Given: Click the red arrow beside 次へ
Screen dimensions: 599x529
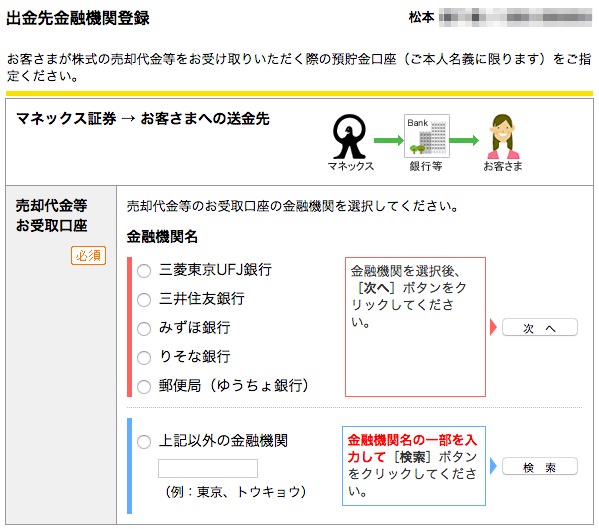Looking at the screenshot, I should [x=493, y=327].
